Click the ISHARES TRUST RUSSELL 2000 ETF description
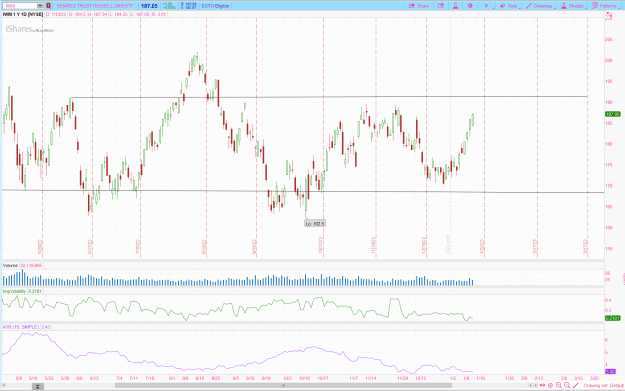Image resolution: width=625 pixels, height=391 pixels. point(95,6)
